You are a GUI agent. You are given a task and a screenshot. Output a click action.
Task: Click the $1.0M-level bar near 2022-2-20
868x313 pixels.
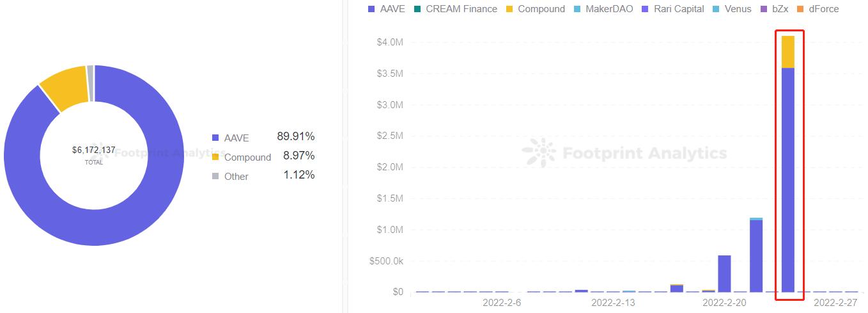pyautogui.click(x=756, y=255)
